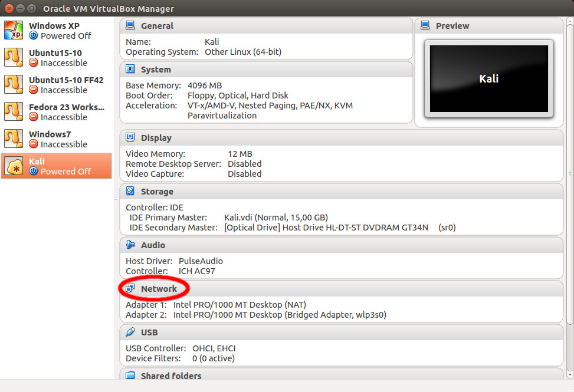Click Ubuntu15-10 FF42 inaccessible status icon
574x392 pixels.
[33, 90]
